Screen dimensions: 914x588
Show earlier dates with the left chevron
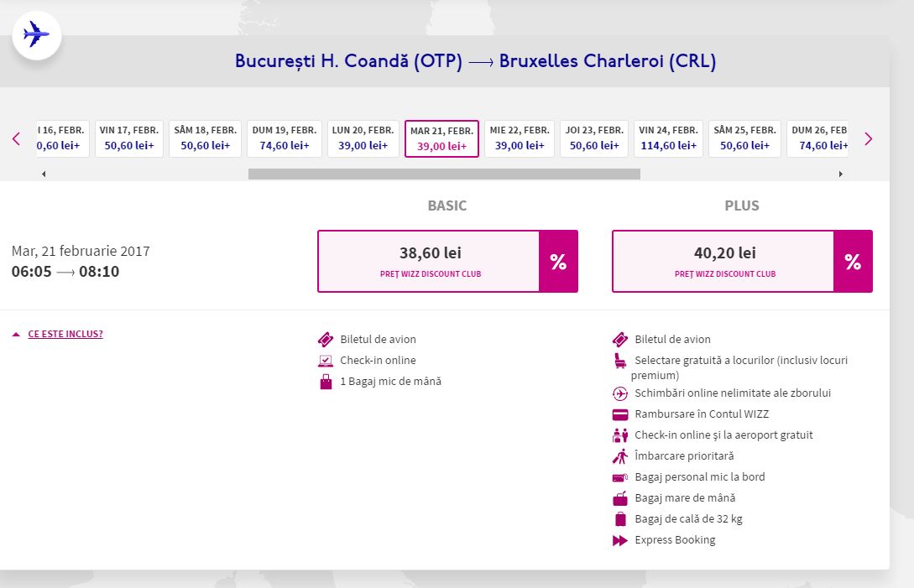pos(16,139)
